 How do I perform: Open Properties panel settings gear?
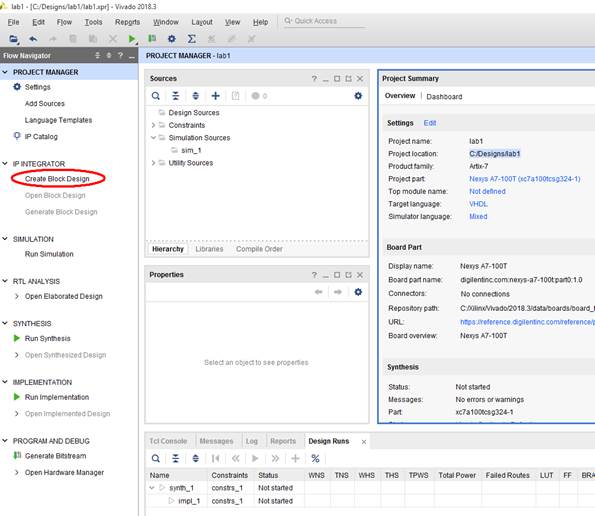tap(358, 292)
